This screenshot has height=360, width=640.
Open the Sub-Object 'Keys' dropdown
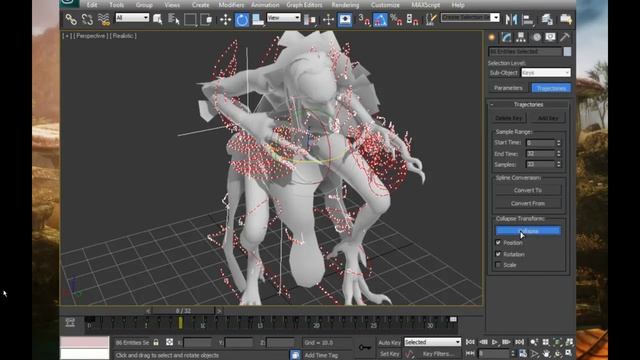point(546,73)
